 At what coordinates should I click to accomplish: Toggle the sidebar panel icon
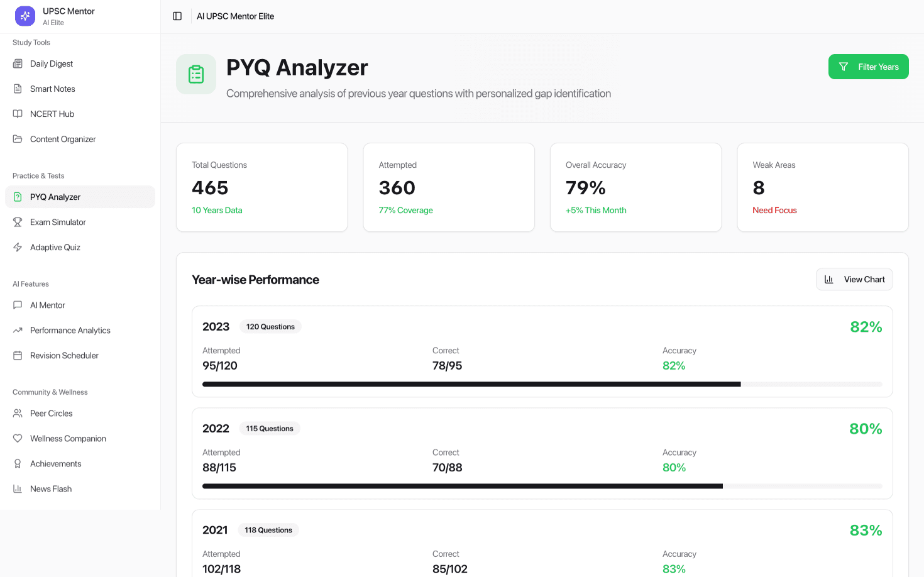point(177,16)
